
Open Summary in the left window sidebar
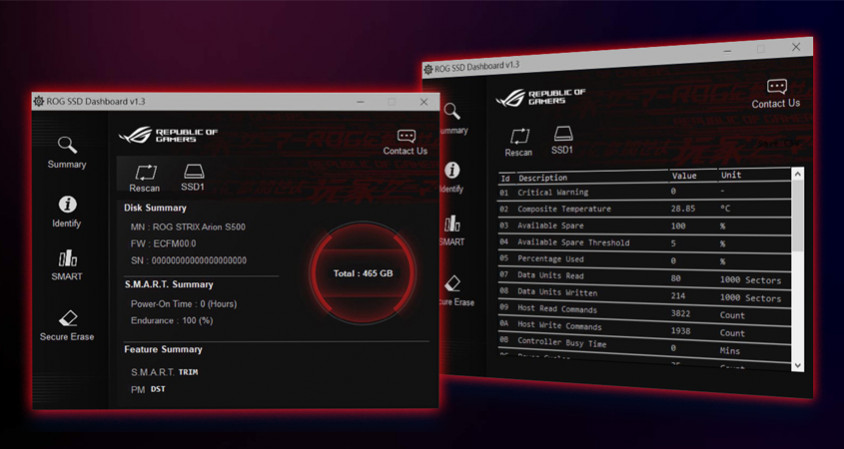point(67,153)
